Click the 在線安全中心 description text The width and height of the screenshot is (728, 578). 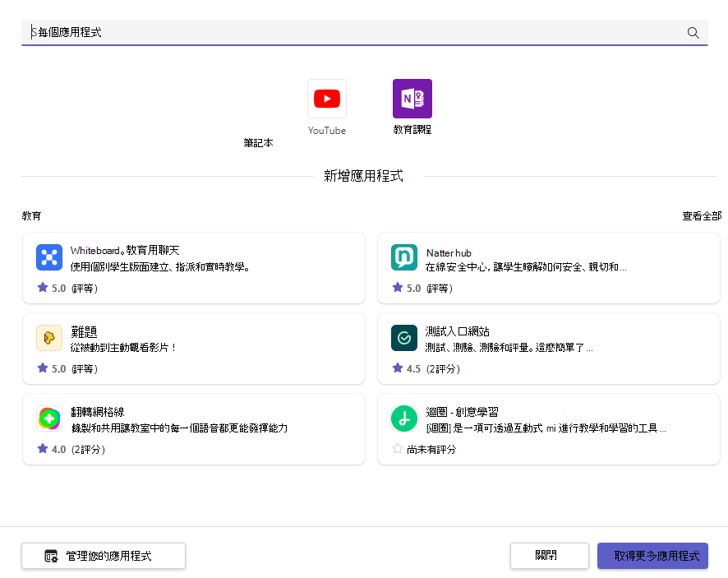(526, 267)
